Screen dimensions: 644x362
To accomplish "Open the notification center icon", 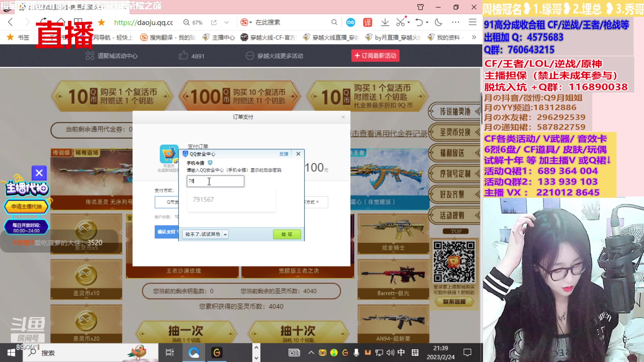I will tap(467, 353).
